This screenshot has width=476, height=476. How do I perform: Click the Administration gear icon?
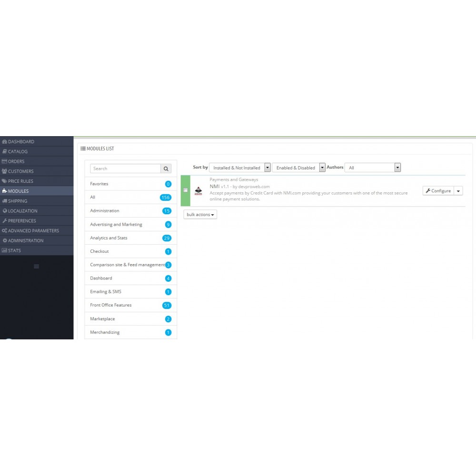5,240
